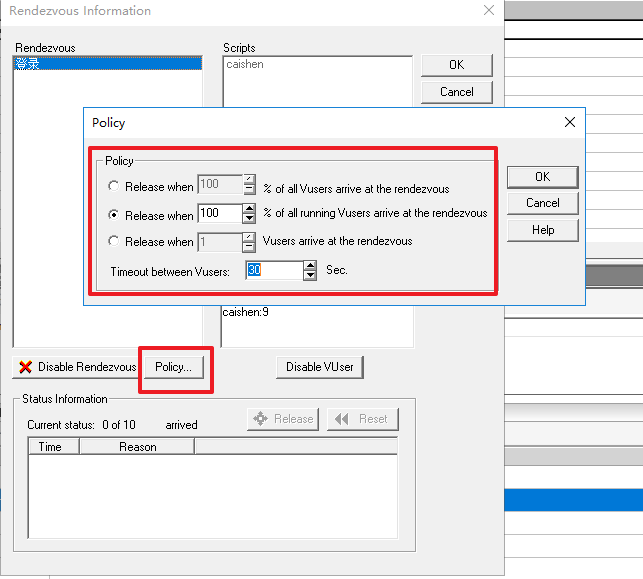Open Help in the Policy dialog
Viewport: 643px width, 579px height.
pos(543,230)
